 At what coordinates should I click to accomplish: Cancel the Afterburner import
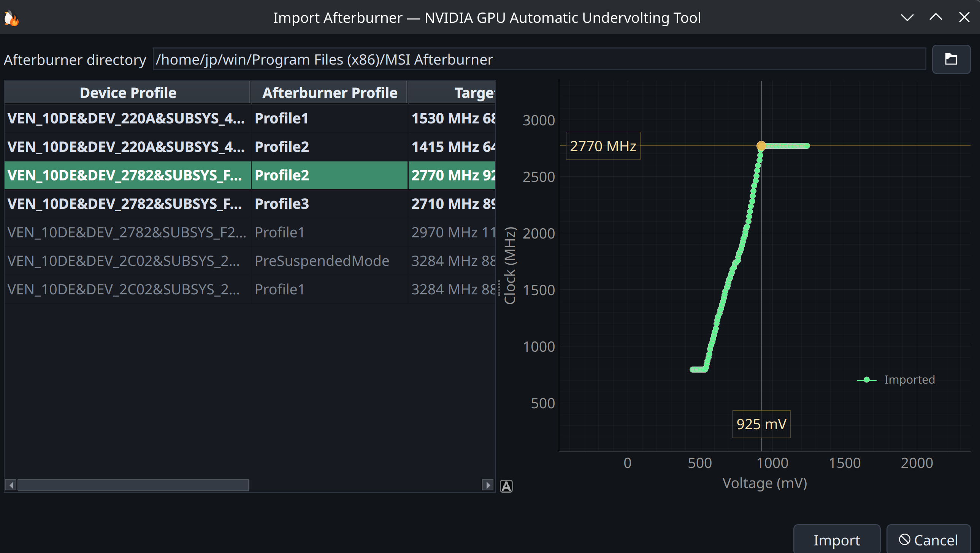pos(929,540)
